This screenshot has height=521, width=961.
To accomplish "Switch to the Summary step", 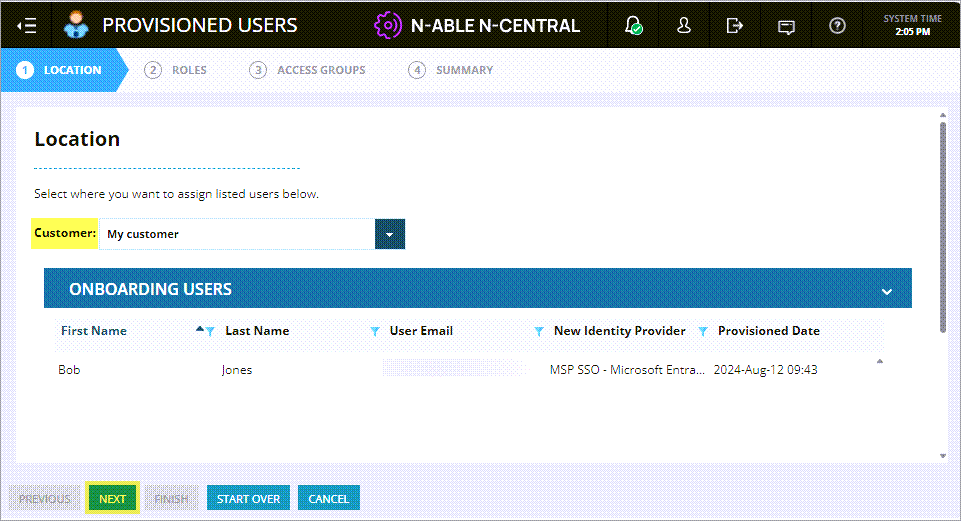I will (x=451, y=70).
